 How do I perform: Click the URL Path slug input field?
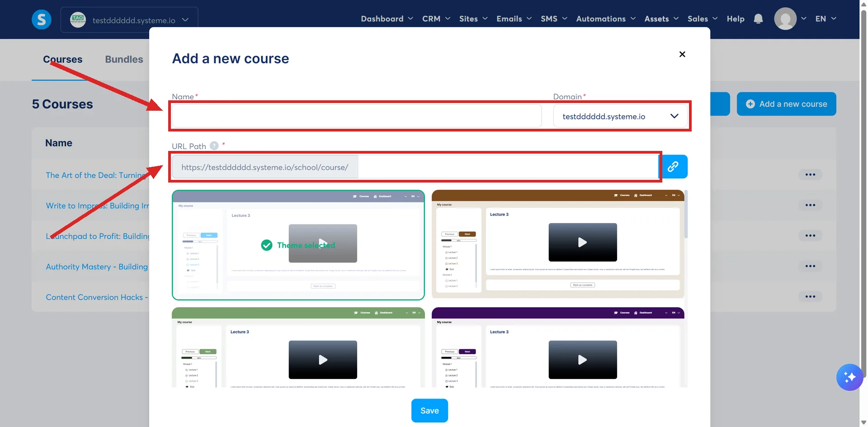point(508,167)
